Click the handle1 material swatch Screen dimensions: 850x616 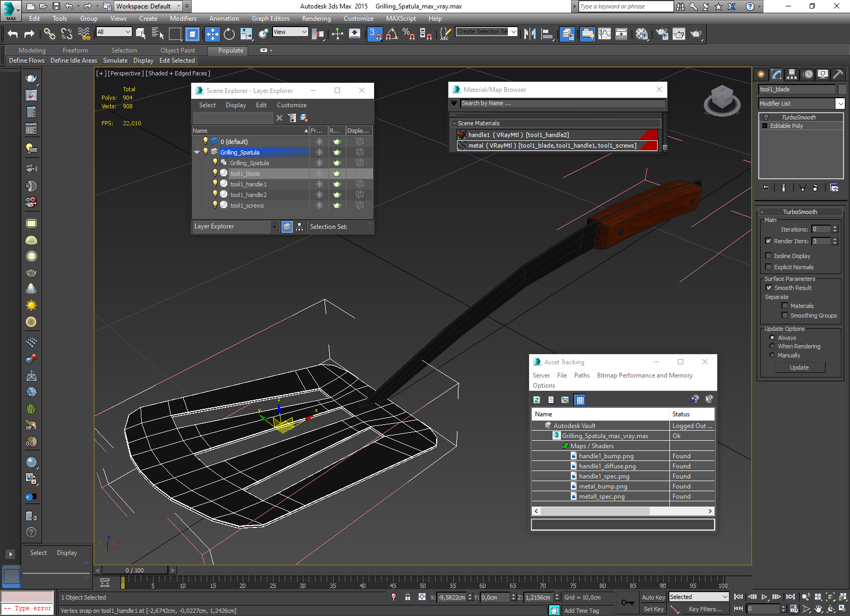click(462, 135)
